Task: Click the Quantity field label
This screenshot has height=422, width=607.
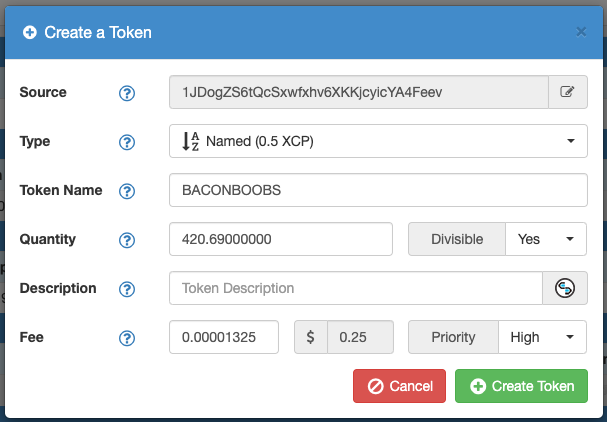Action: [x=48, y=239]
